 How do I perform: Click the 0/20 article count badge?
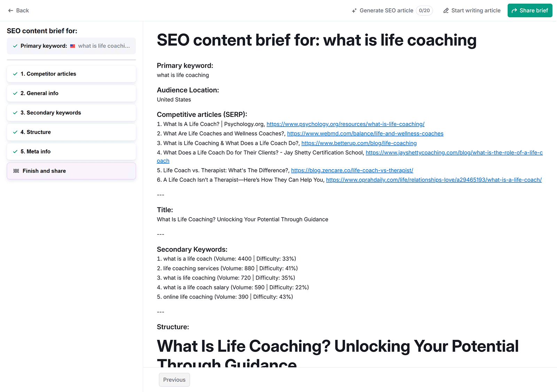[x=424, y=10]
